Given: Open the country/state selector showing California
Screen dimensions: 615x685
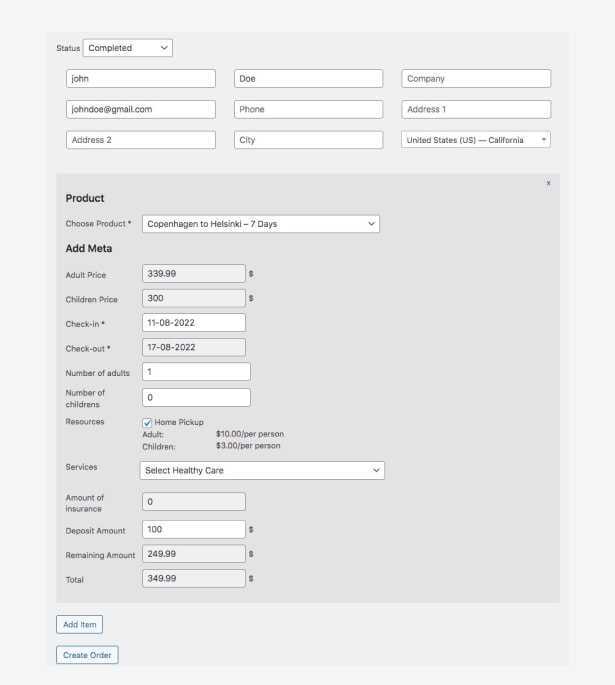Looking at the screenshot, I should pos(476,140).
